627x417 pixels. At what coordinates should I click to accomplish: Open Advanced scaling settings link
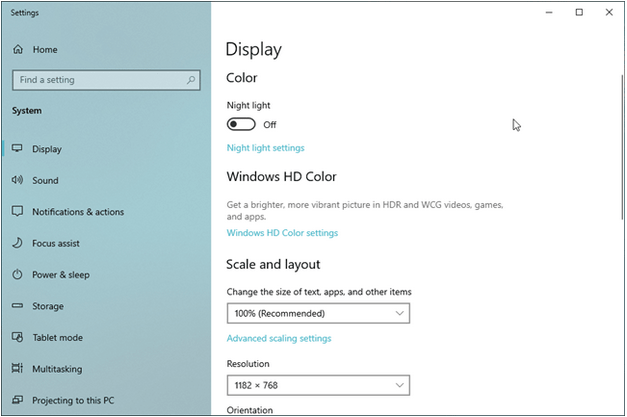[x=279, y=338]
